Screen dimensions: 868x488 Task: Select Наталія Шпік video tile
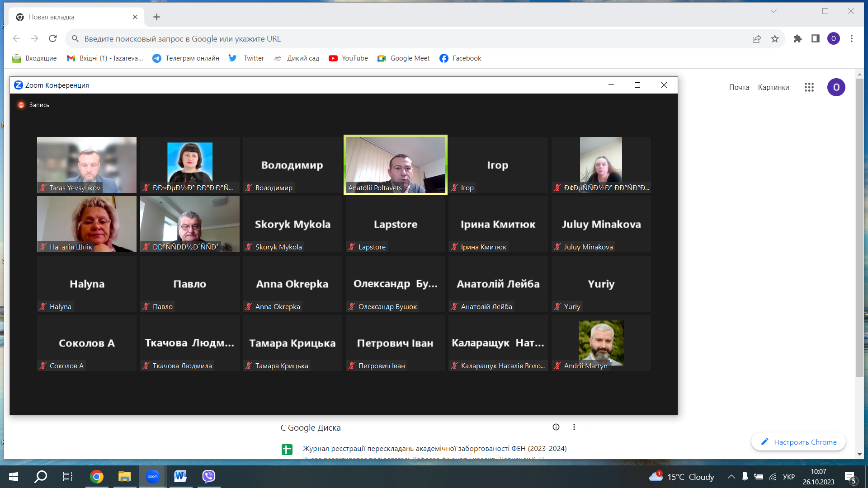[87, 224]
